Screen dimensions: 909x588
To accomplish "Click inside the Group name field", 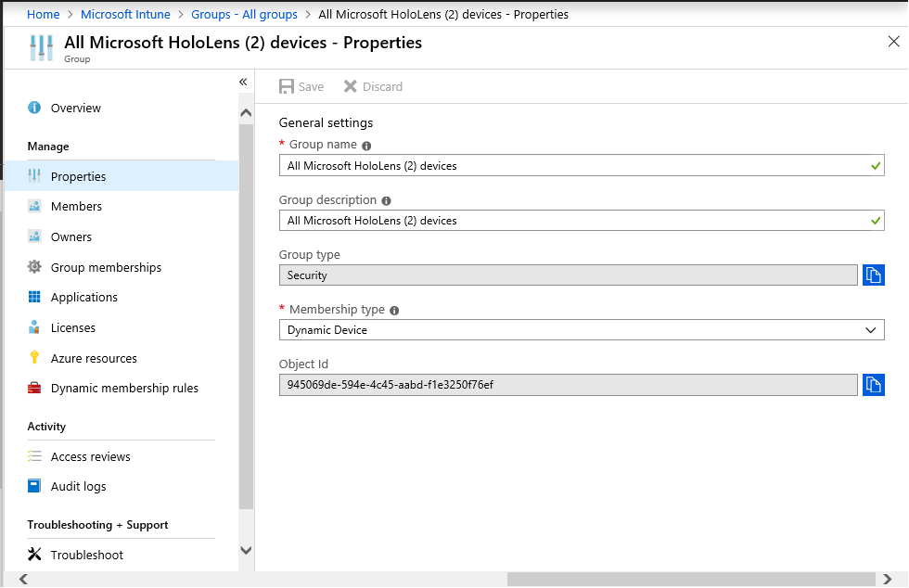I will [582, 165].
